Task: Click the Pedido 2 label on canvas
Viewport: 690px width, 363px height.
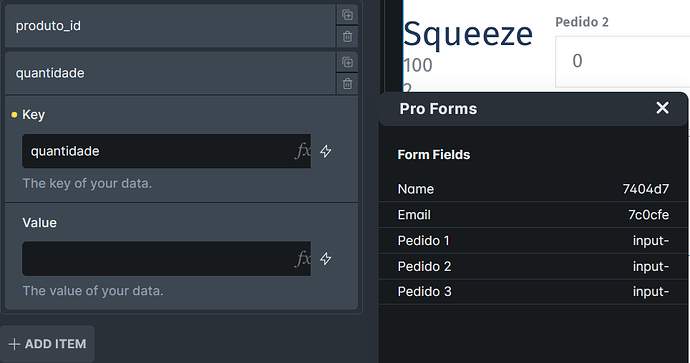Action: 582,22
